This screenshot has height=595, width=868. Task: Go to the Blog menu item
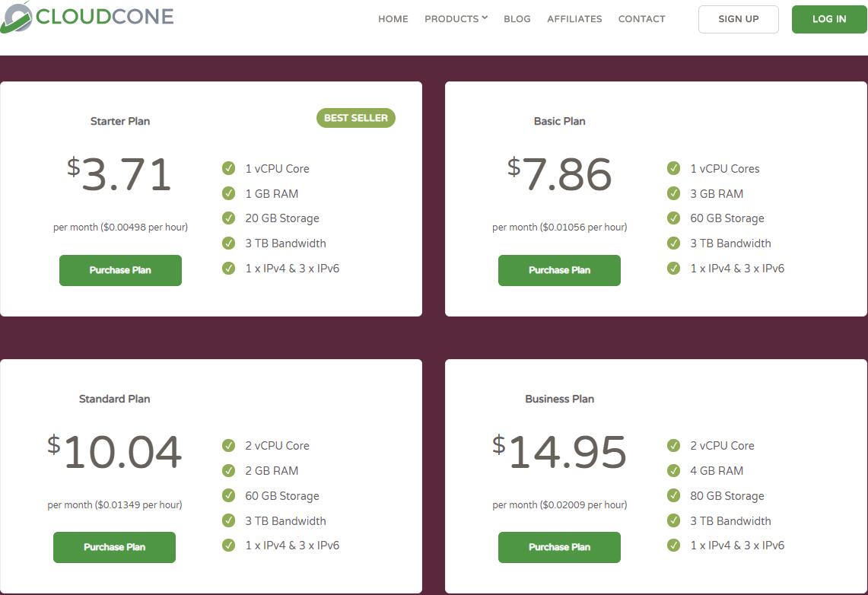point(517,19)
